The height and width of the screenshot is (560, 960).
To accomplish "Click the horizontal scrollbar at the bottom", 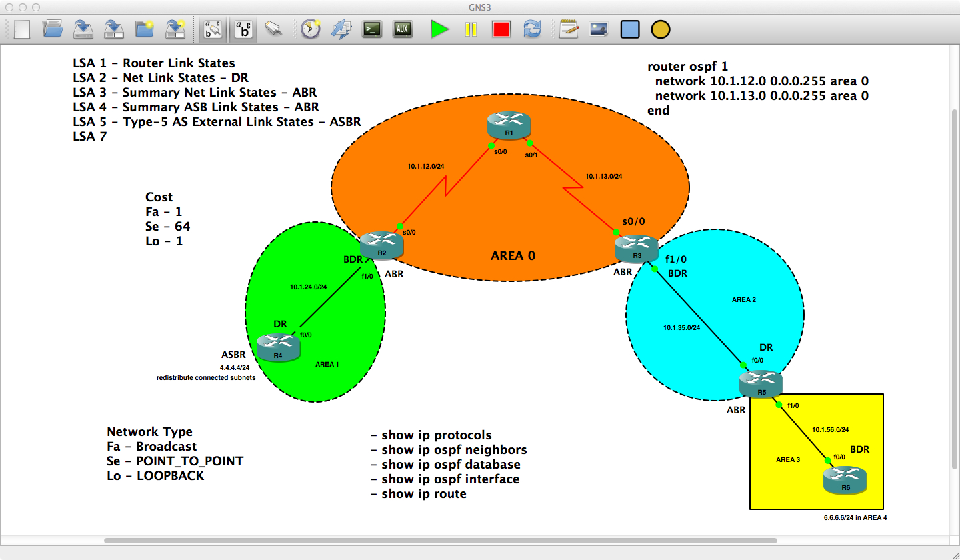I will pyautogui.click(x=440, y=541).
